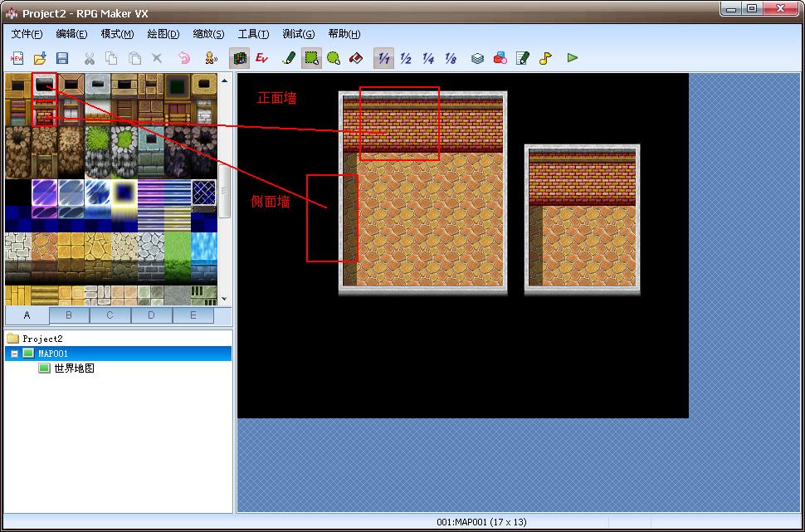Save the project with the floppy disk icon
Viewport: 805px width, 532px height.
[62, 58]
